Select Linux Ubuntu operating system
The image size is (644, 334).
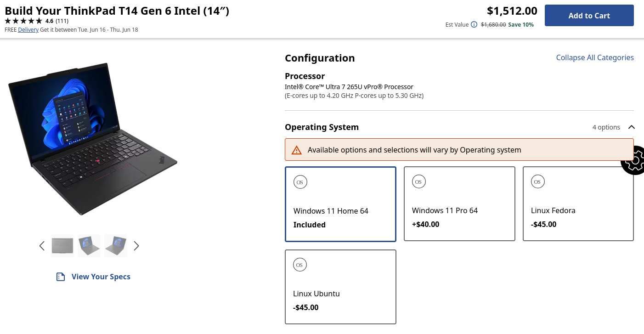point(340,287)
